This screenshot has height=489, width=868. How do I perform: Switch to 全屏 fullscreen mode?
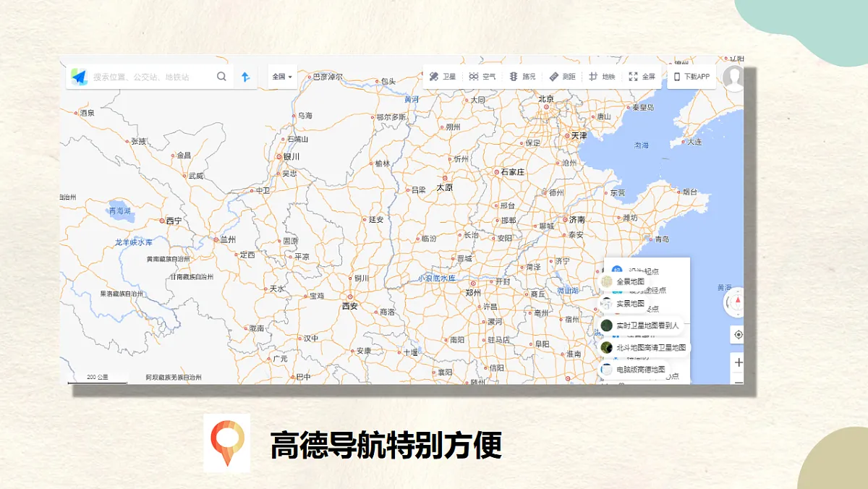(642, 77)
